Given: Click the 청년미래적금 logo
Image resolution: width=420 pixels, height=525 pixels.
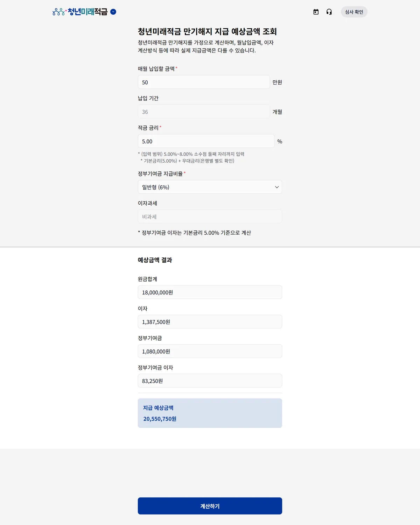Looking at the screenshot, I should (80, 12).
